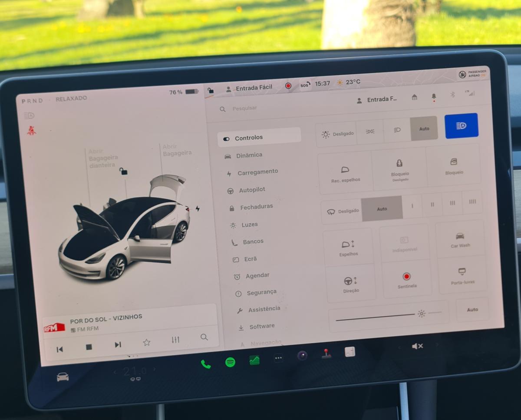Tap the car icon in bottom bar
521x420 pixels.
click(63, 377)
